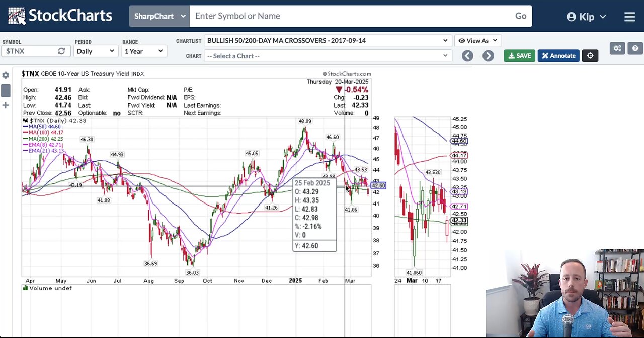
Task: Click the Go button
Action: tap(521, 16)
